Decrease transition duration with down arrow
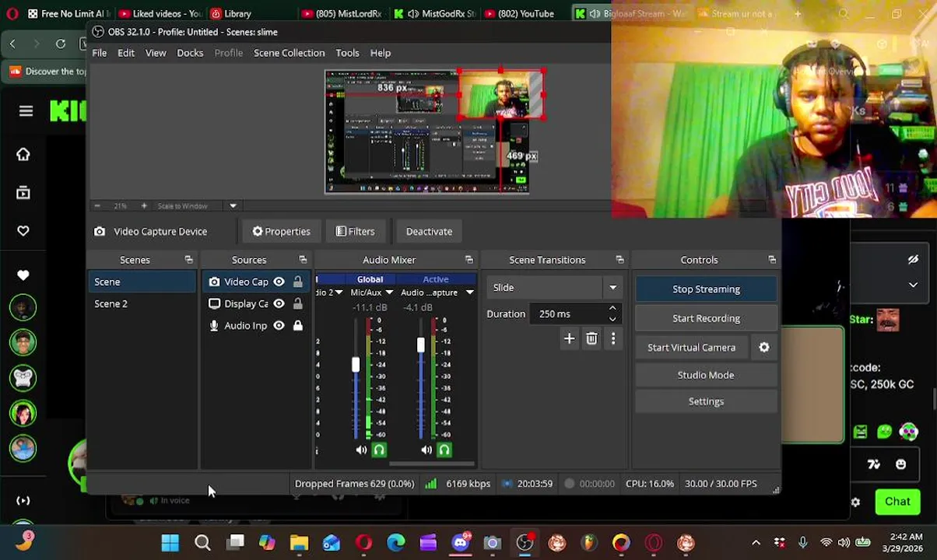937x560 pixels. (612, 319)
